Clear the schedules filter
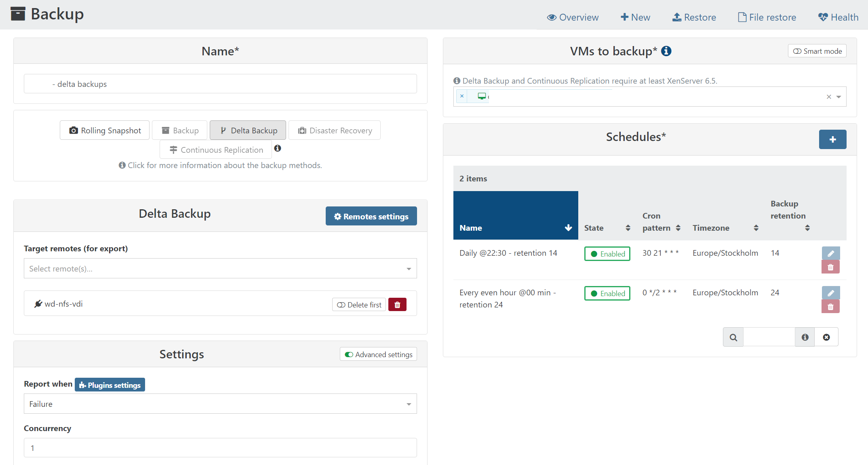The image size is (868, 465). [x=826, y=337]
